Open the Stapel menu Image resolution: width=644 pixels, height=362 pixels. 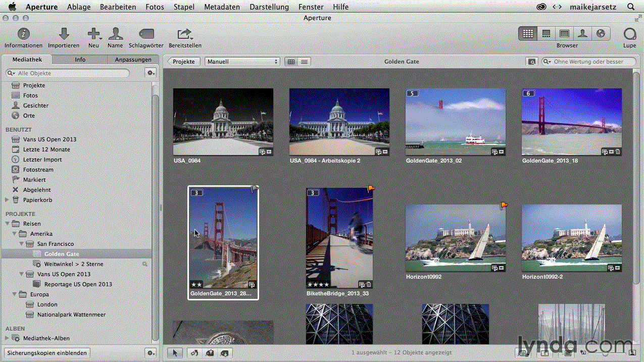click(184, 7)
